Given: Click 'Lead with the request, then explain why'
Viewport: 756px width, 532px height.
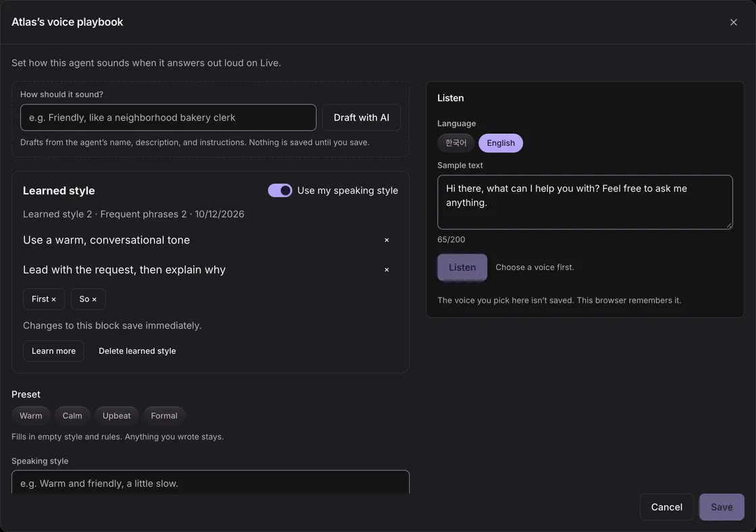Looking at the screenshot, I should [x=124, y=270].
